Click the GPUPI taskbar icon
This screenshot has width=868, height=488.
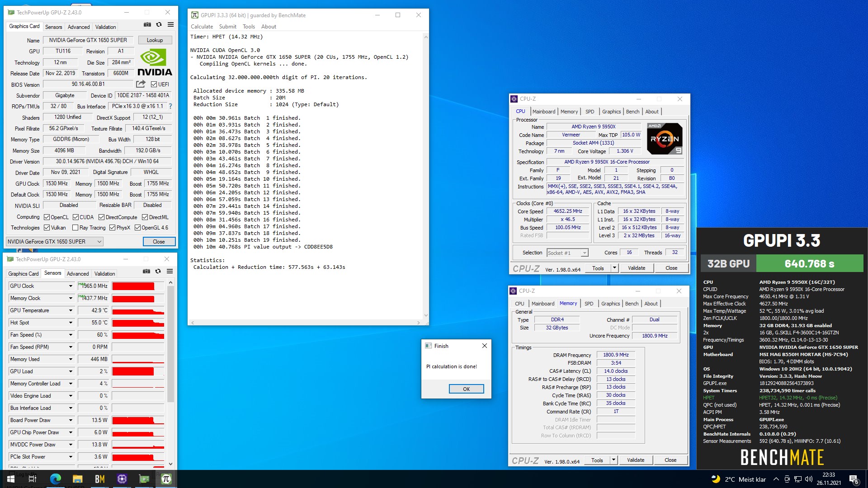[166, 479]
